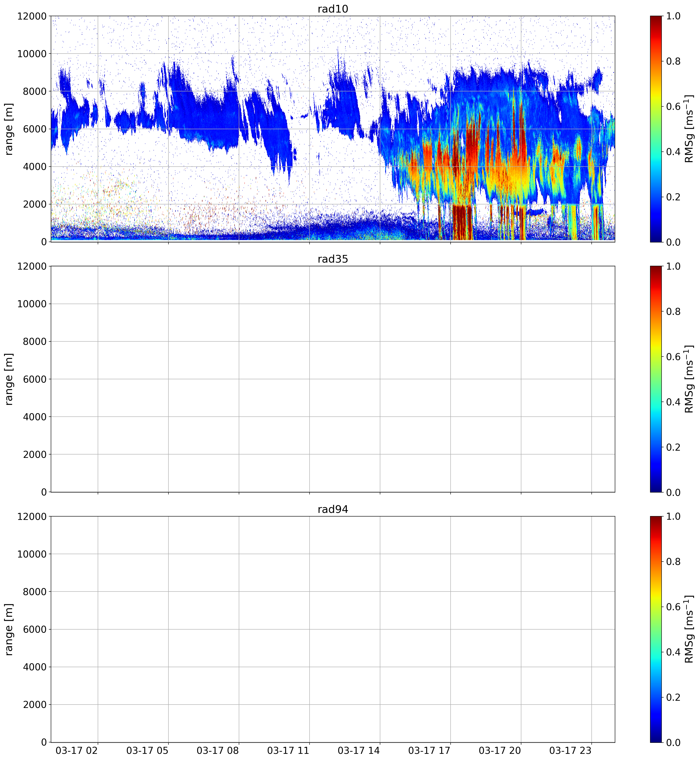Click the 0.8 tick on rad35 colorbar

(x=673, y=312)
